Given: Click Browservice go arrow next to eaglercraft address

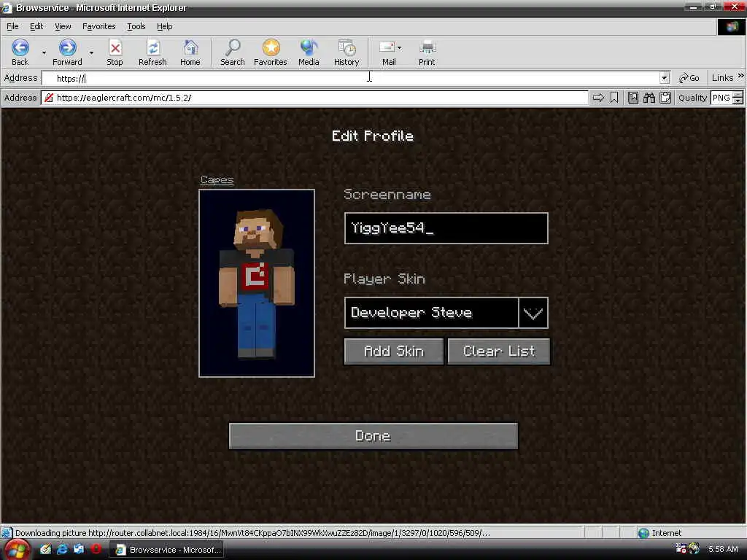Looking at the screenshot, I should 598,98.
